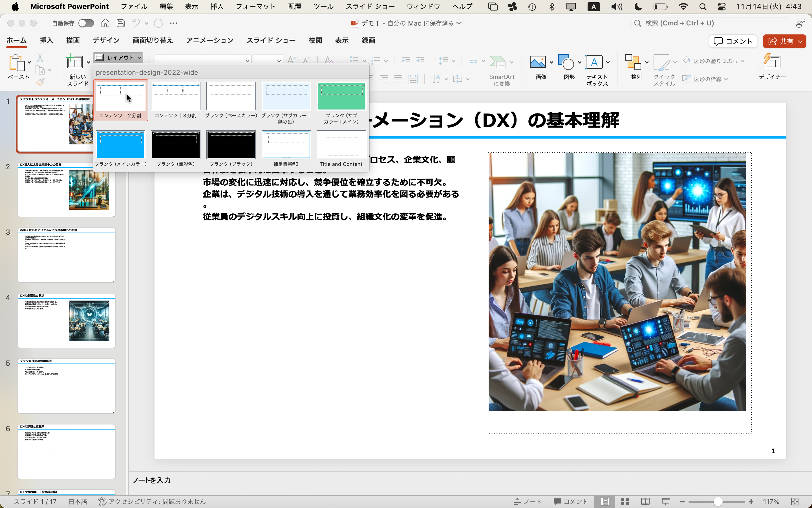
Task: Adjust the zoom slider handle
Action: coord(718,502)
